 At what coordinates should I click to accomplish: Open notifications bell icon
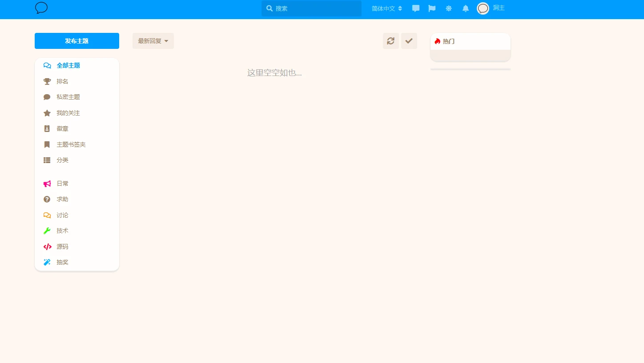tap(466, 8)
